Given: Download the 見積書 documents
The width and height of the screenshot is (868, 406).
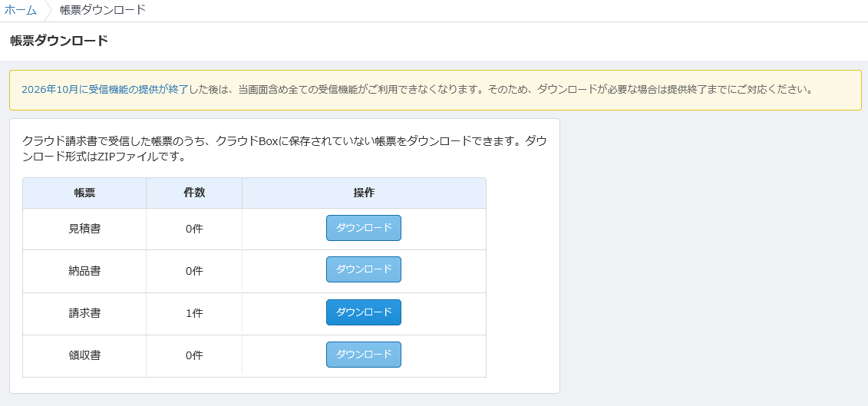Looking at the screenshot, I should coord(363,228).
